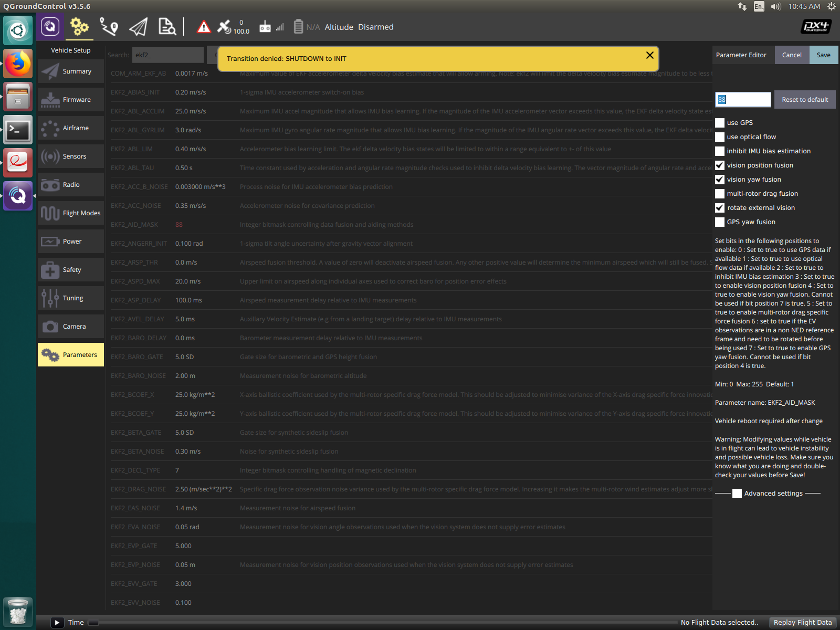Click Save in the Parameter Editor
Screen dimensions: 840x630
(823, 55)
